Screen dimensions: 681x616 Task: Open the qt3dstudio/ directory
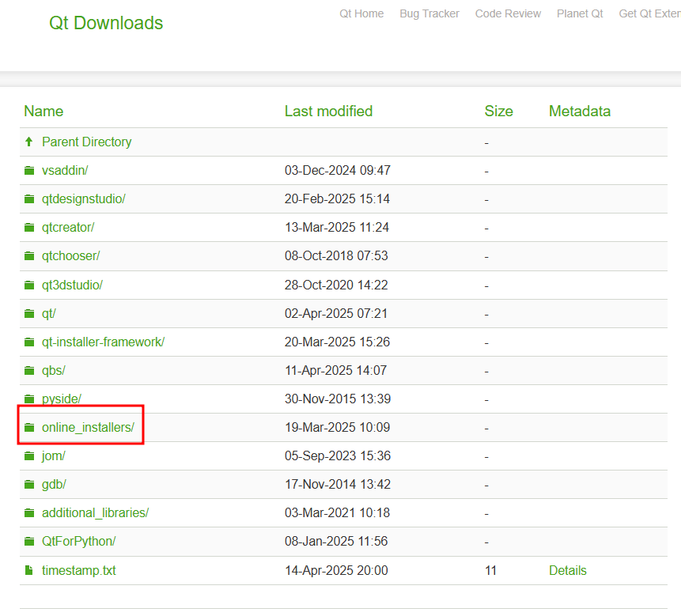pyautogui.click(x=72, y=285)
